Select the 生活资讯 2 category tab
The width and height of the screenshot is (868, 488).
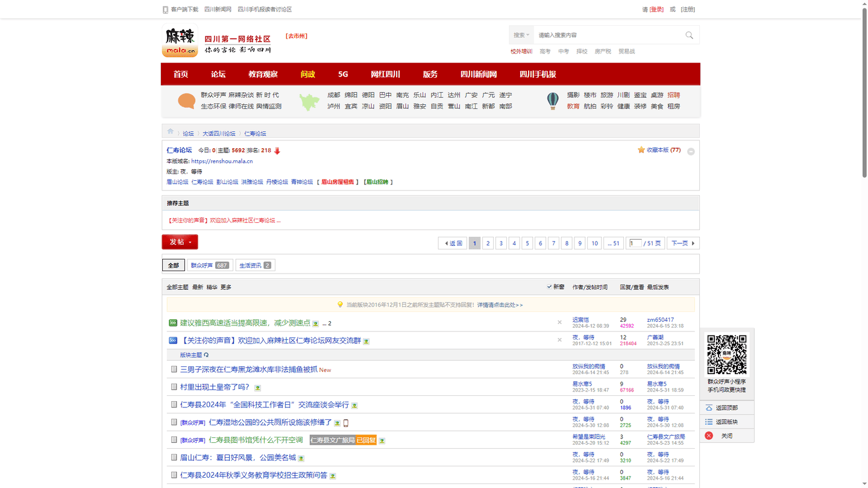[256, 265]
